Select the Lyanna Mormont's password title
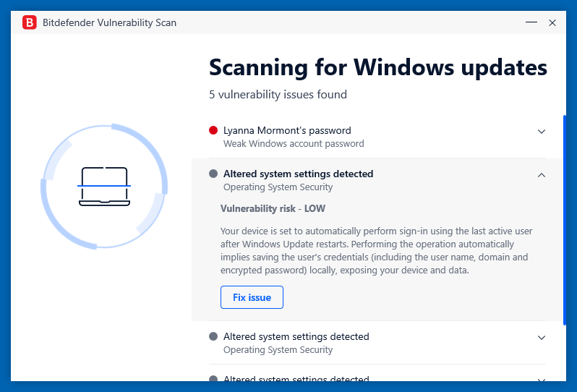The width and height of the screenshot is (577, 392). (287, 130)
